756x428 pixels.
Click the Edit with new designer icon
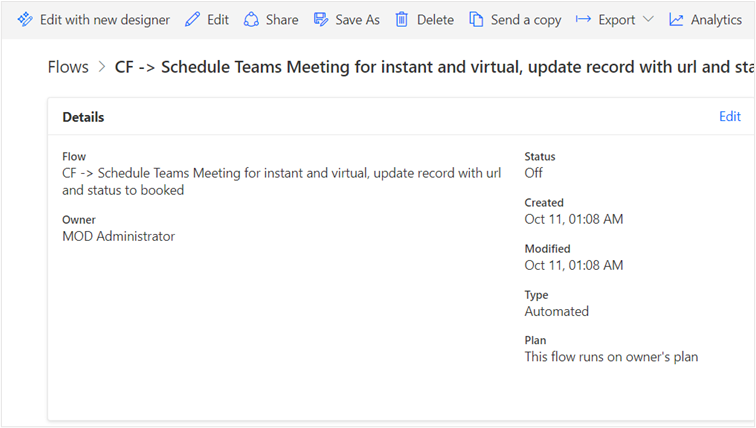coord(25,20)
